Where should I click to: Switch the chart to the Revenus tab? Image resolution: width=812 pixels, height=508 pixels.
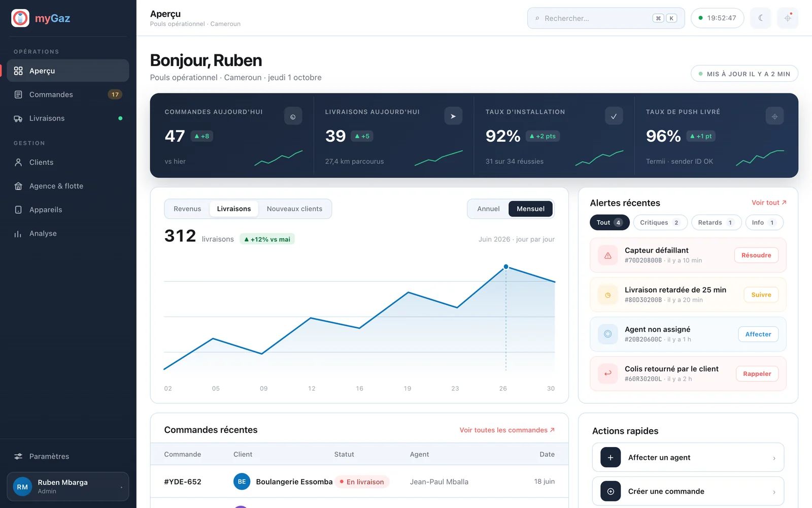187,209
